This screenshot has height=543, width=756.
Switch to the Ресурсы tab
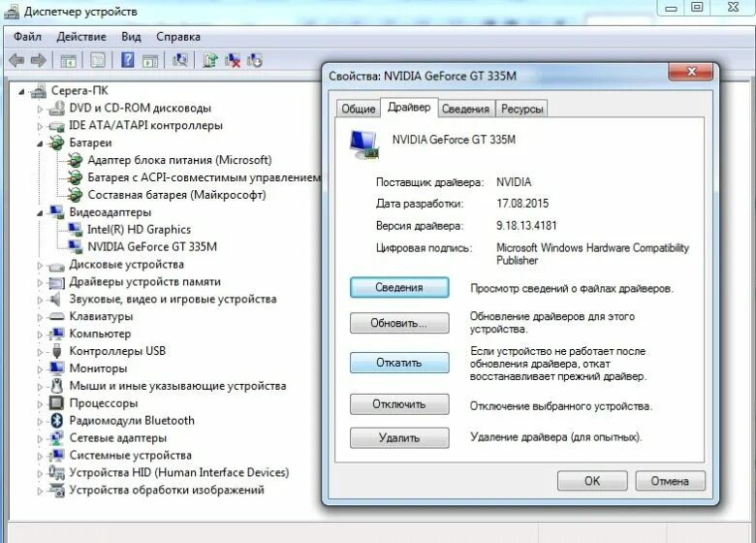coord(521,109)
